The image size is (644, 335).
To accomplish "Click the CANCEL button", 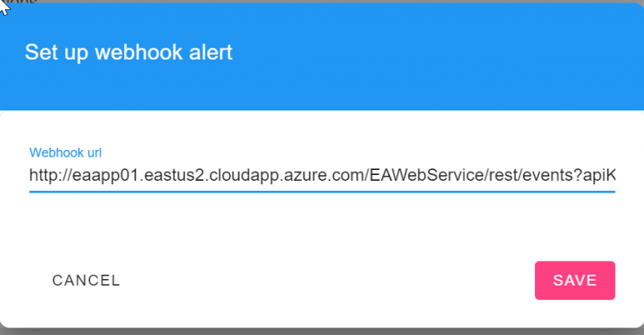I will (86, 281).
